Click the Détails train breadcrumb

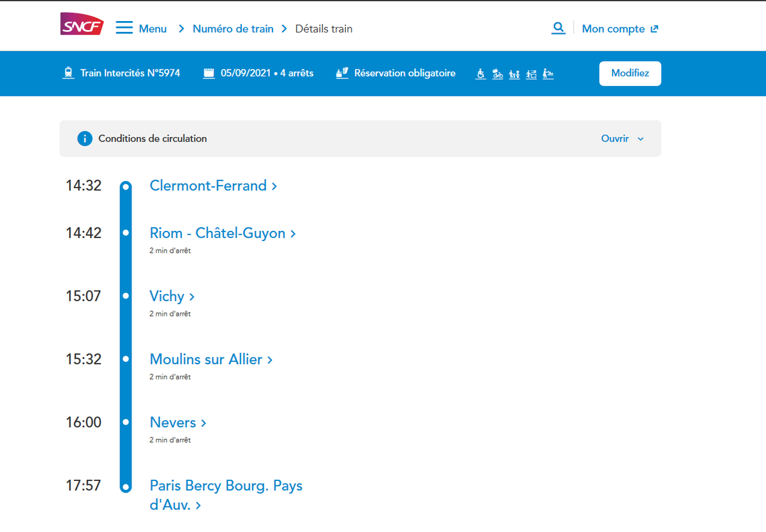coord(324,29)
